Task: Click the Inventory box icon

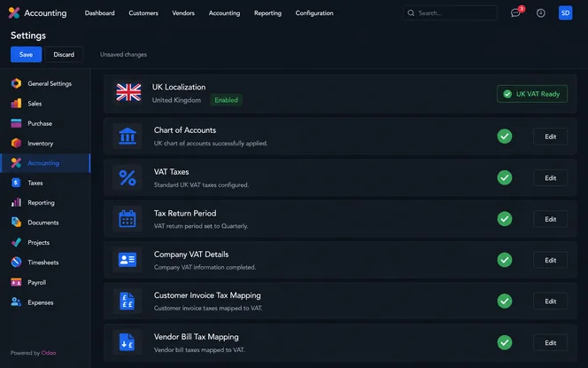Action: [x=16, y=143]
